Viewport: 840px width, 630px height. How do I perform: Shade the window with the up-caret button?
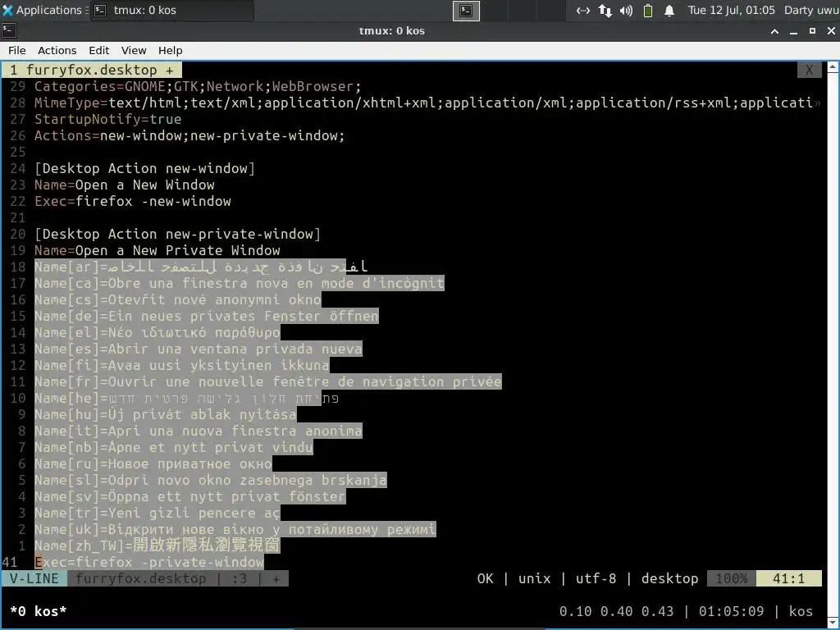[x=774, y=31]
